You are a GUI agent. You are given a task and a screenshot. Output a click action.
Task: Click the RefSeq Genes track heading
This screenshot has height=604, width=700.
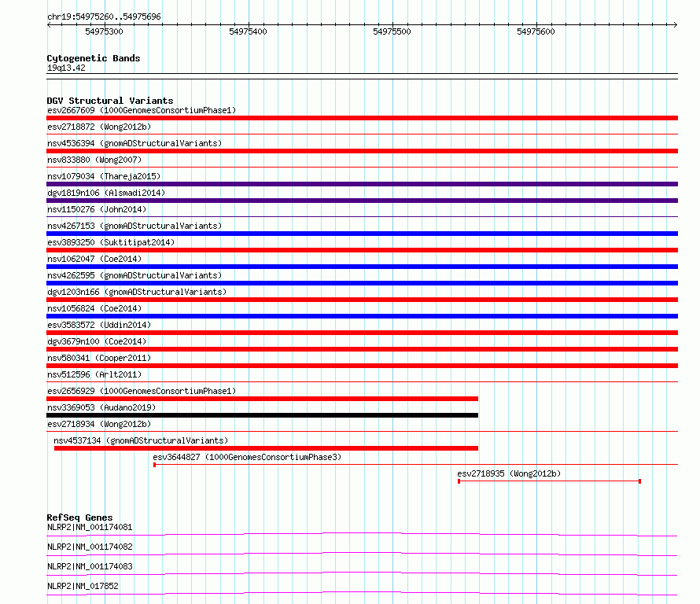click(x=79, y=517)
